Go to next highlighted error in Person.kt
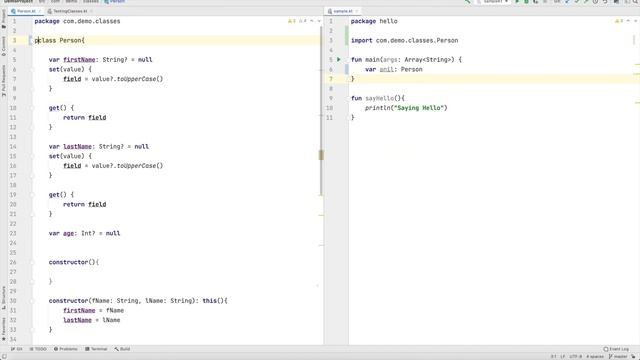The width and height of the screenshot is (640, 360). [319, 21]
